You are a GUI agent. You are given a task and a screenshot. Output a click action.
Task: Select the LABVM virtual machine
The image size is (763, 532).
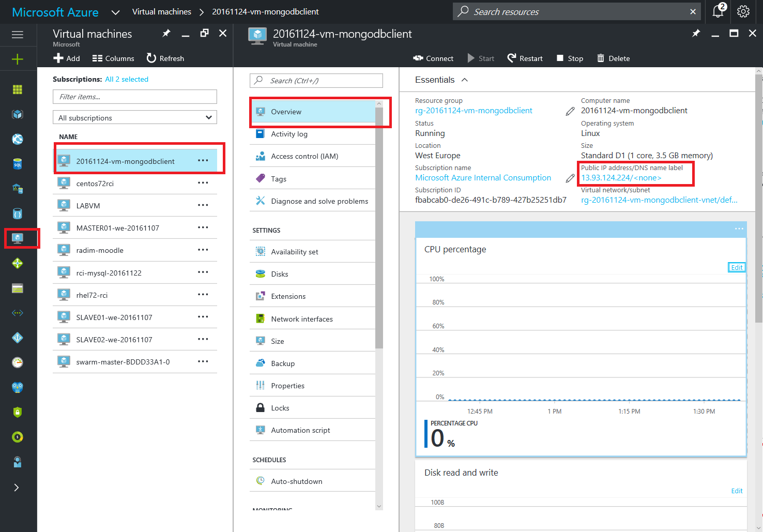(135, 206)
